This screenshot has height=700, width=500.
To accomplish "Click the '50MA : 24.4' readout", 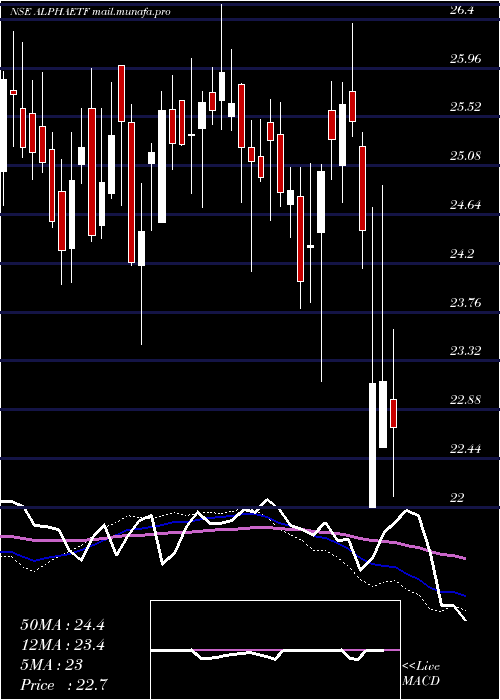I will coord(62,625).
